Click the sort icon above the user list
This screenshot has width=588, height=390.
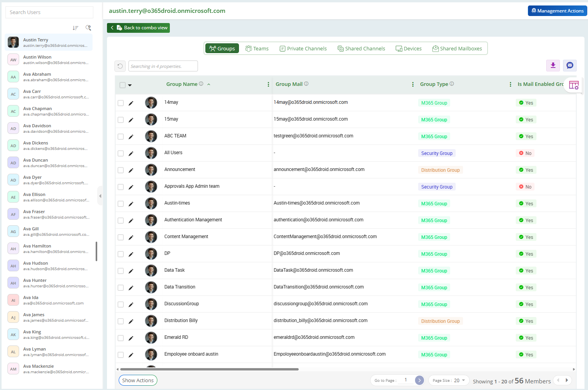point(75,28)
